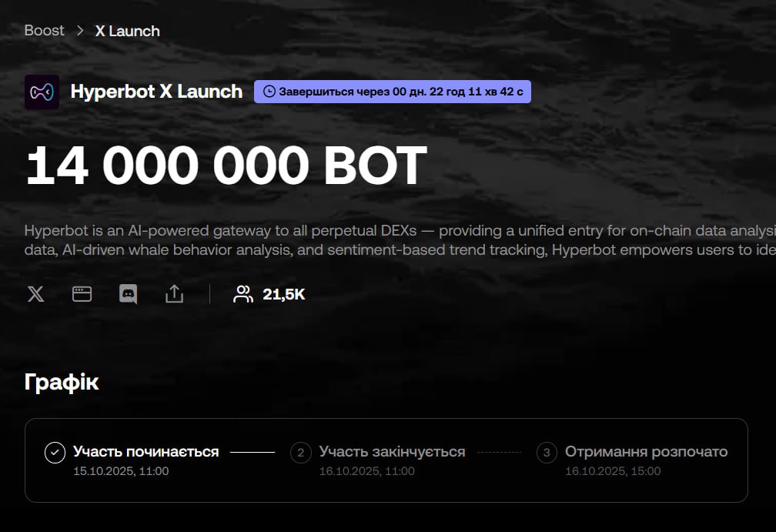Click the breadcrumb chevron separator

80,31
